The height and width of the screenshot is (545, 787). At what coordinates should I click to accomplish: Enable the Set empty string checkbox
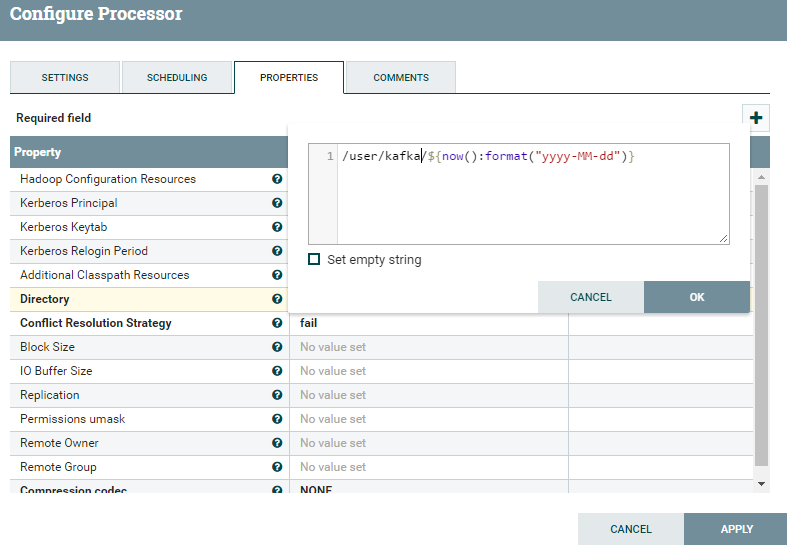314,259
